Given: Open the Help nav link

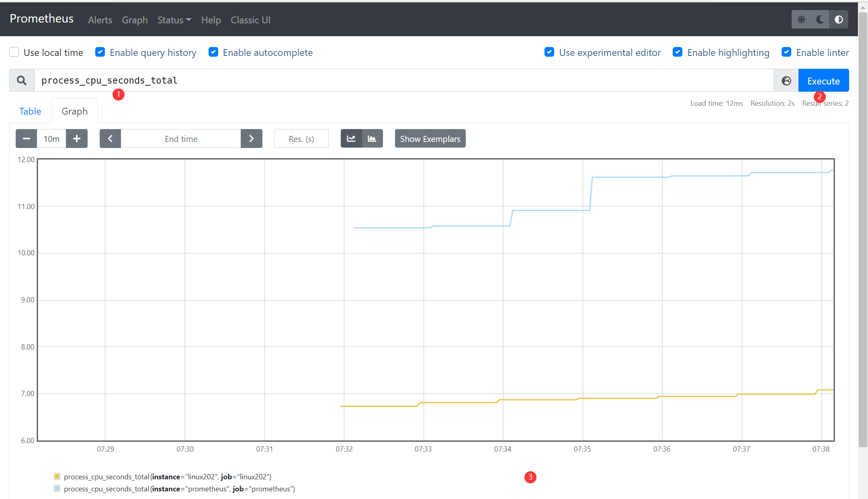Looking at the screenshot, I should click(211, 20).
